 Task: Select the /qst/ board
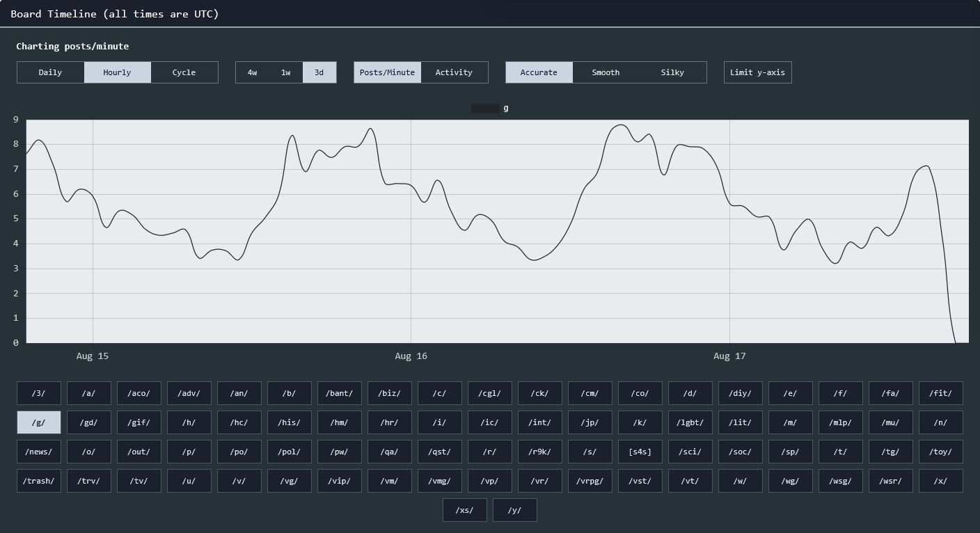[x=440, y=452]
